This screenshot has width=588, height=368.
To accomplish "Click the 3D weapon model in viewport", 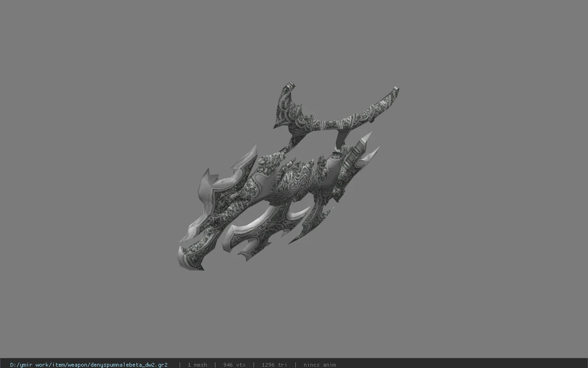I will click(288, 177).
